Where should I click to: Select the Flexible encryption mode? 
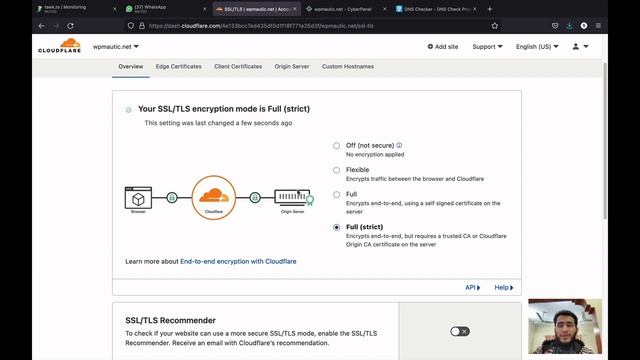(336, 170)
